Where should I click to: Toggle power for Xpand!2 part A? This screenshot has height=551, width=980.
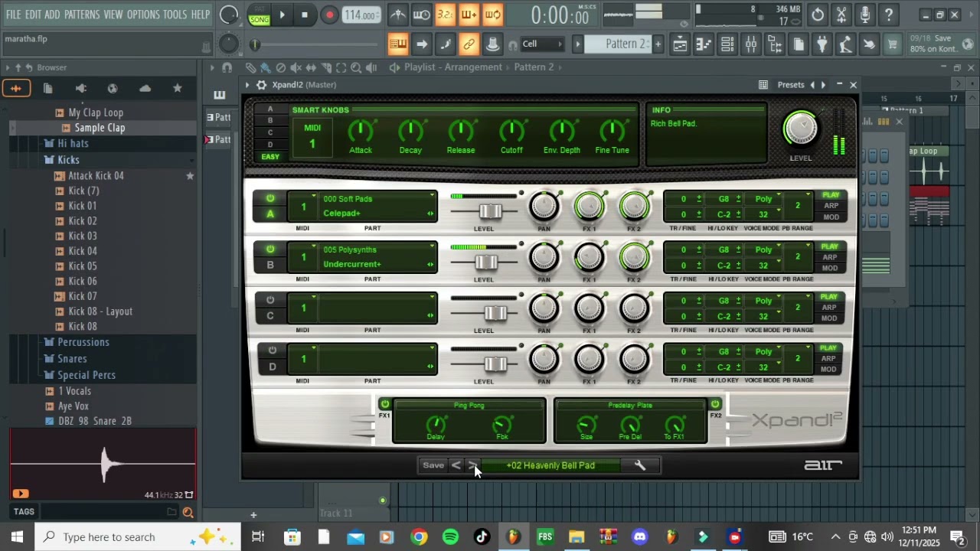point(270,198)
